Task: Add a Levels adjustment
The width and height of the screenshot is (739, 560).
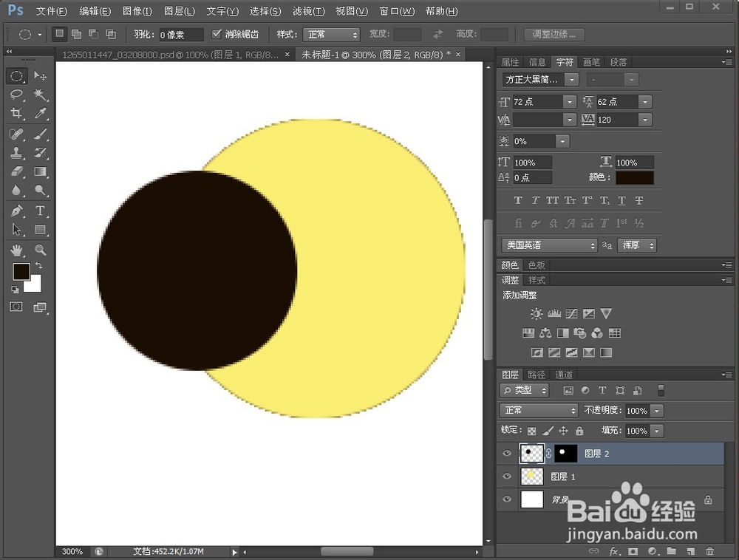Action: click(554, 314)
